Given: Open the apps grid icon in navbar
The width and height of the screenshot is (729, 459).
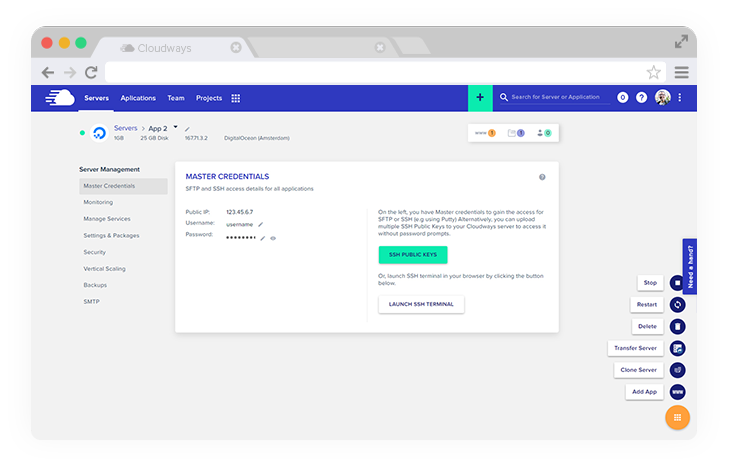Looking at the screenshot, I should (236, 98).
